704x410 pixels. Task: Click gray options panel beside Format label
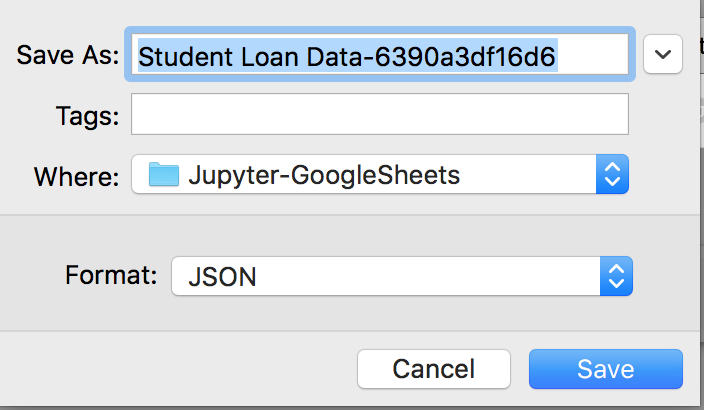[x=31, y=275]
